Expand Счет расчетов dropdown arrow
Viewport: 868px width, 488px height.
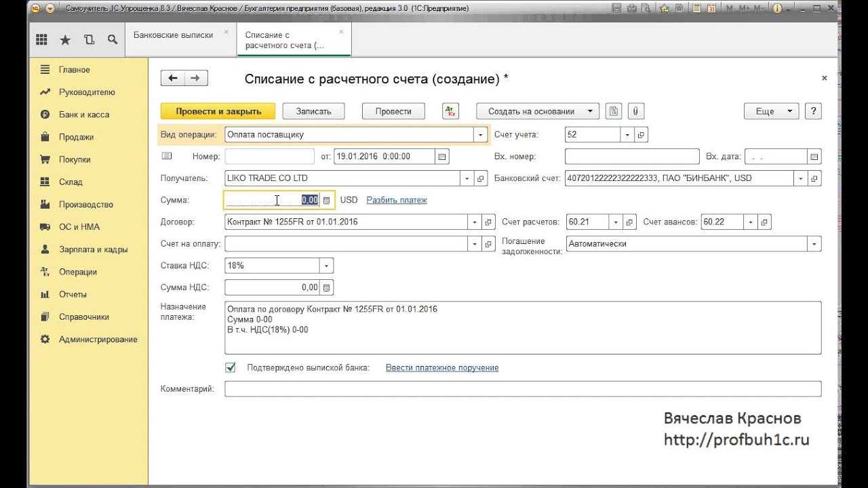tap(616, 222)
